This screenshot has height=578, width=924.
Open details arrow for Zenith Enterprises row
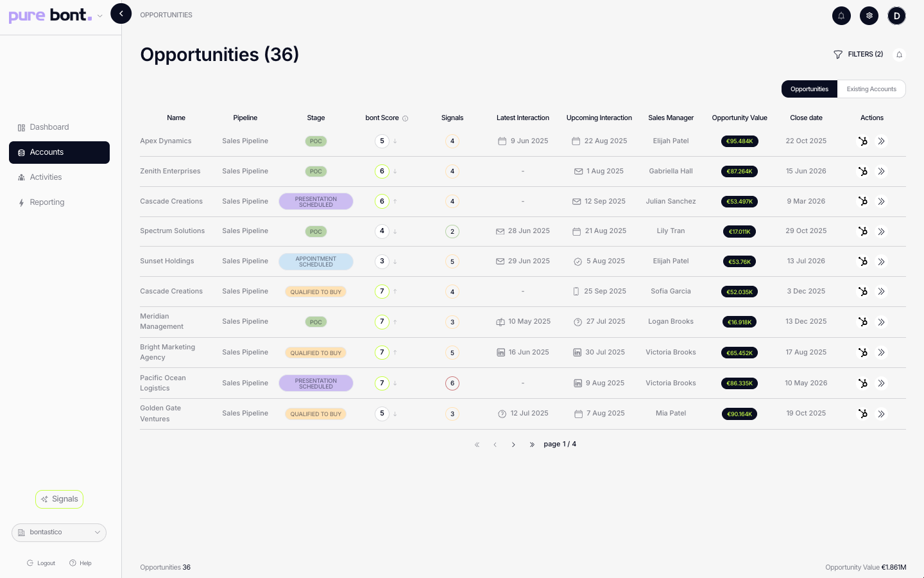tap(881, 171)
